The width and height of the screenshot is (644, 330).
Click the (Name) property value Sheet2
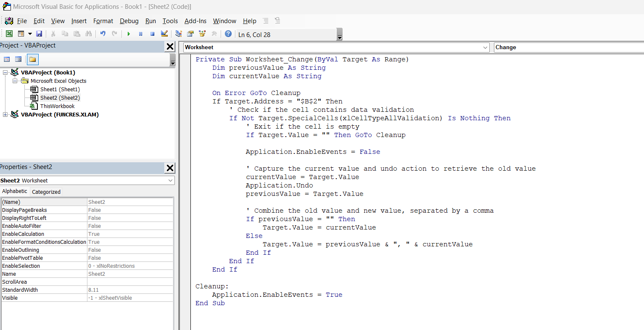(x=130, y=202)
